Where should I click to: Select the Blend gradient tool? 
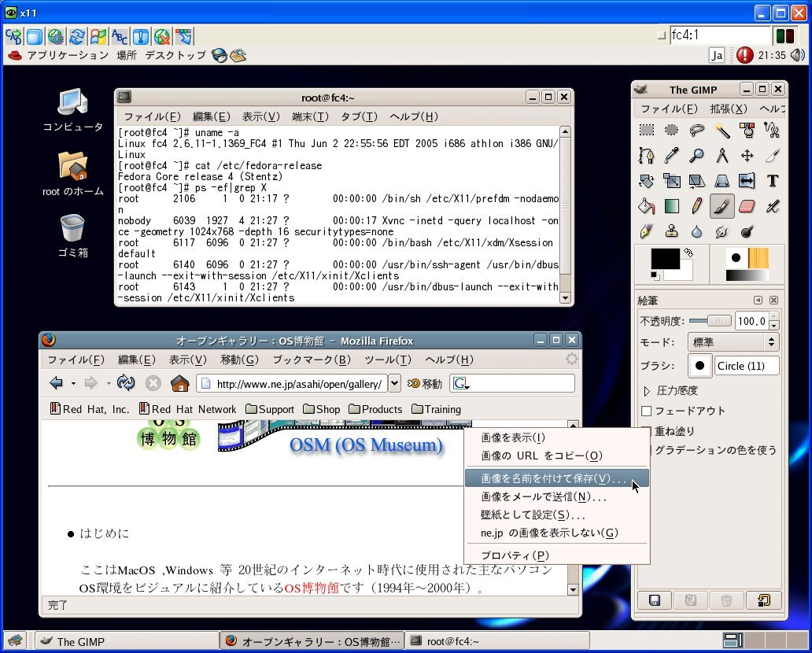(x=672, y=206)
